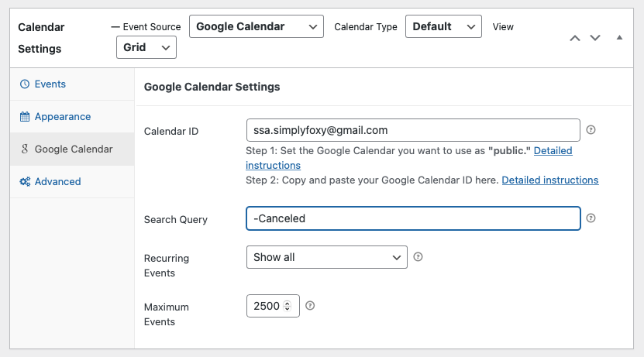Click the Event Source label
644x357 pixels.
point(152,26)
